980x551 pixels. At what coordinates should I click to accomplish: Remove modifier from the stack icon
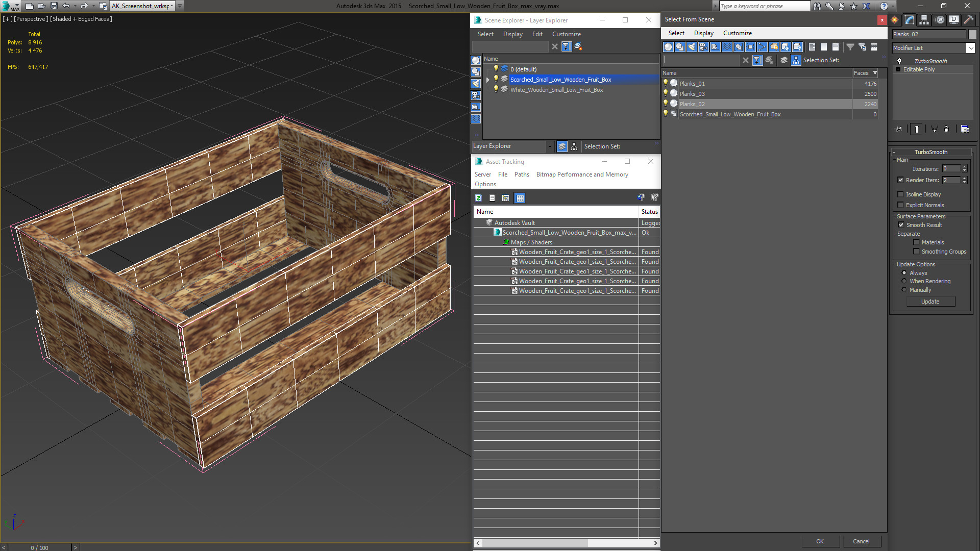(x=947, y=129)
